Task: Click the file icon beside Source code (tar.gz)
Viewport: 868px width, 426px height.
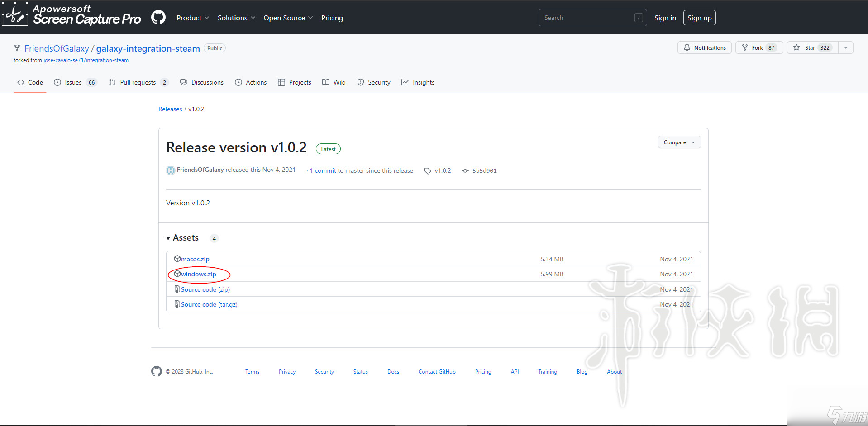Action: tap(177, 304)
